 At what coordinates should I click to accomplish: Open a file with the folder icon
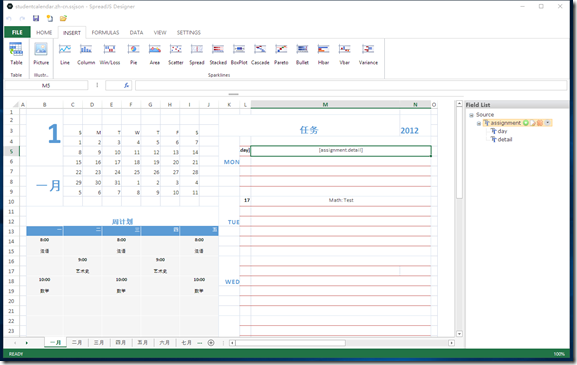coord(63,18)
